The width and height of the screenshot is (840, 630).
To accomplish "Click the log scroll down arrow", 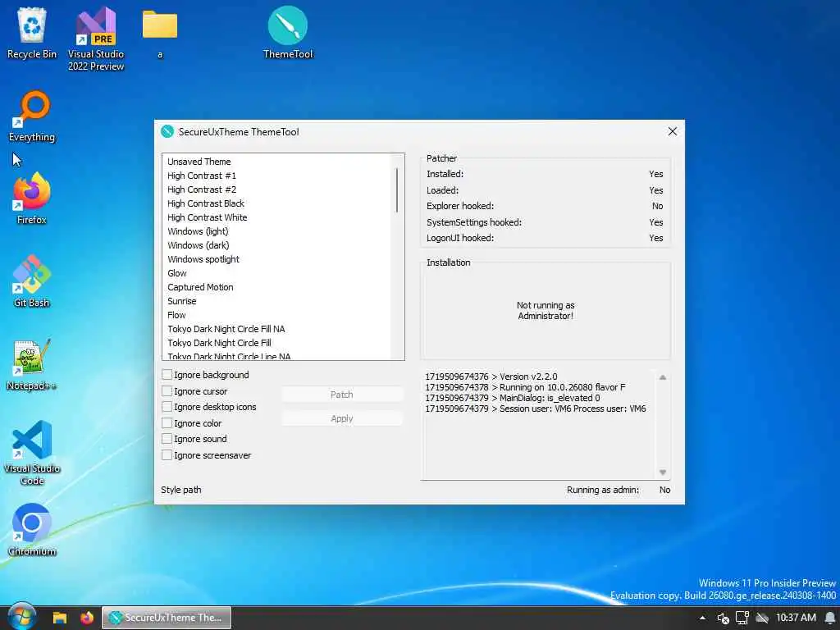I will coord(663,472).
